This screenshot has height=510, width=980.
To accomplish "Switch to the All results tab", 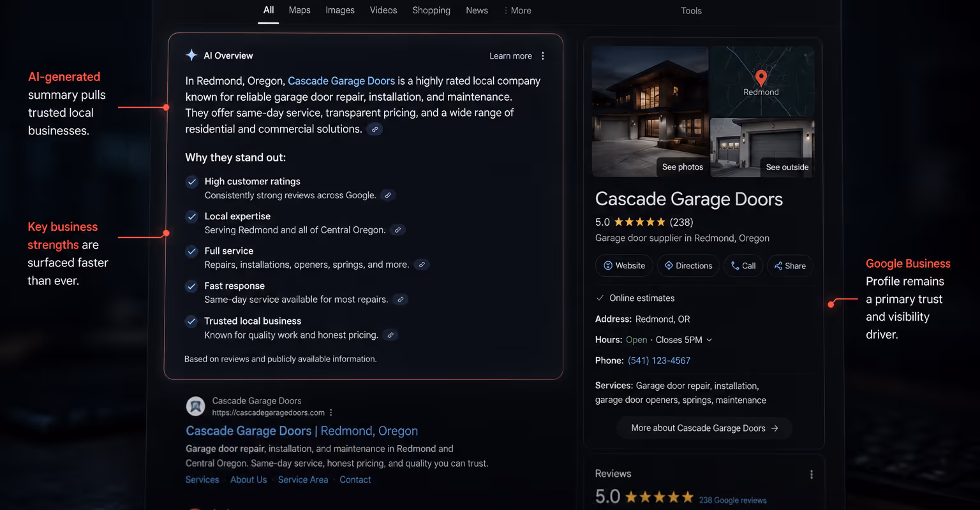I will [269, 10].
